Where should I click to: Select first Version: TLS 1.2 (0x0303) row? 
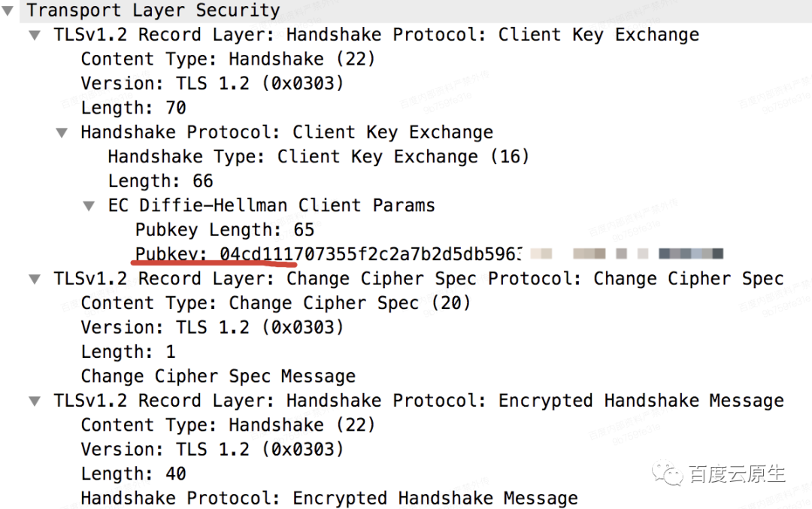coord(212,83)
